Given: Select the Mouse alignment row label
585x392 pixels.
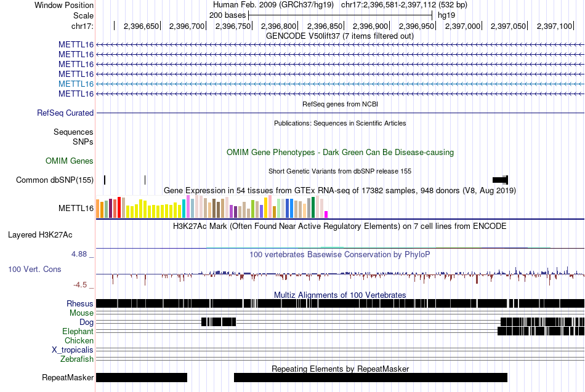Looking at the screenshot, I should tap(81, 313).
